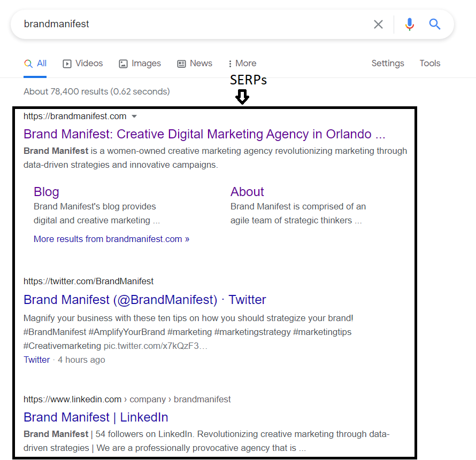This screenshot has width=476, height=460.
Task: Open the Blog sitelink
Action: (x=47, y=192)
